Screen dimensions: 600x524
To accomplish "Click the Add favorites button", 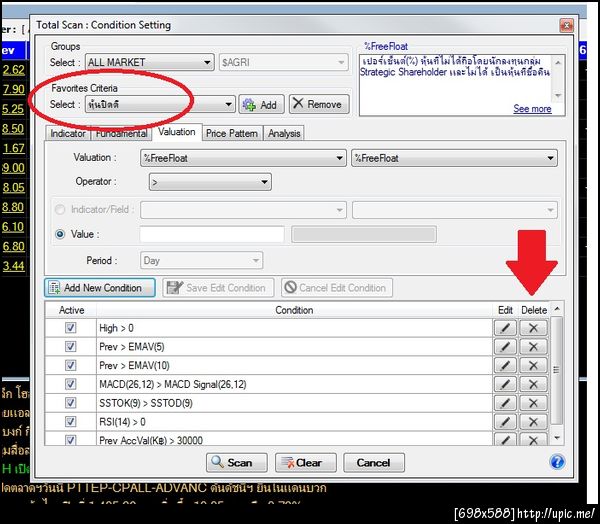I will pyautogui.click(x=261, y=104).
